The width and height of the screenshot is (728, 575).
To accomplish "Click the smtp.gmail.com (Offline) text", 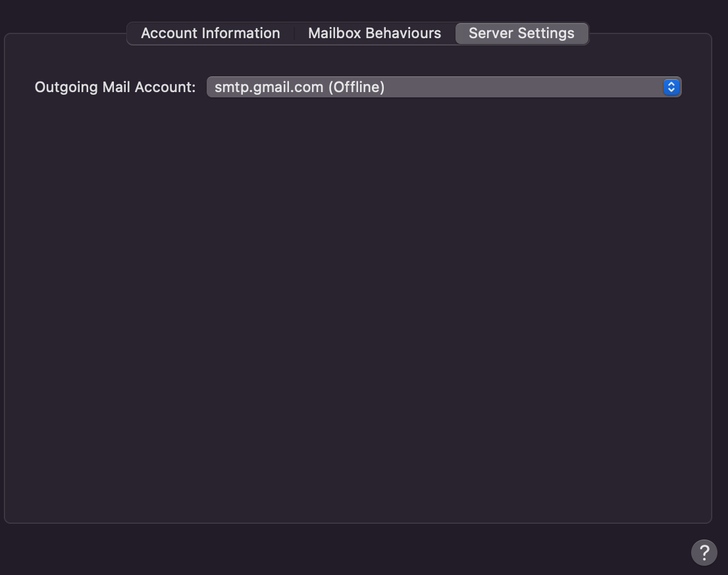I will click(x=299, y=87).
